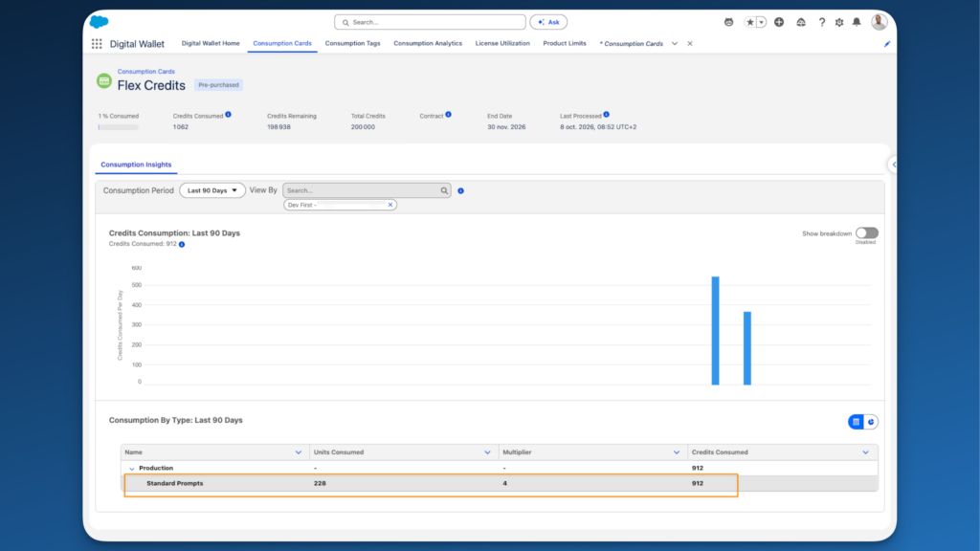Click the info icon beside Credits Consumed label
The height and width of the screenshot is (551, 980).
[x=228, y=115]
